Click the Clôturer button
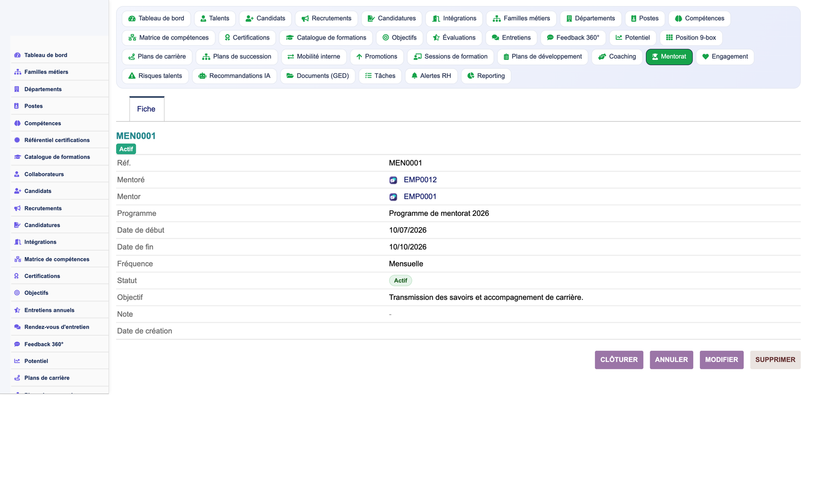Viewport: 815px width, 504px height. click(619, 360)
